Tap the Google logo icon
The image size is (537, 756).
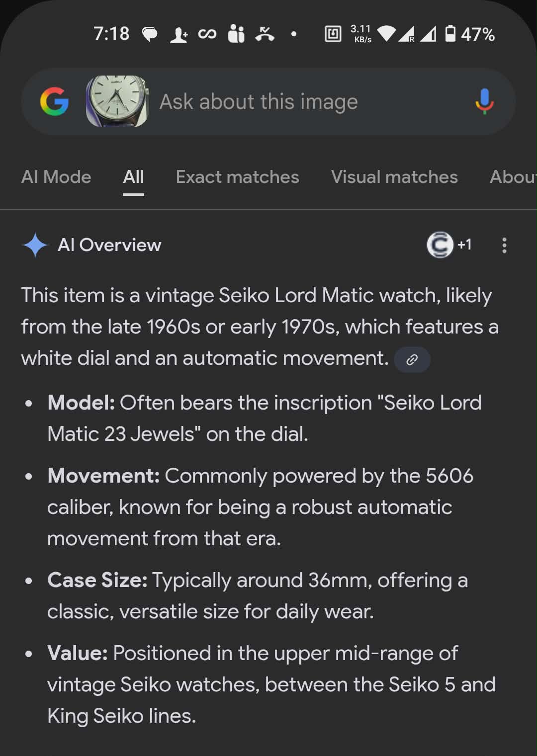coord(54,101)
